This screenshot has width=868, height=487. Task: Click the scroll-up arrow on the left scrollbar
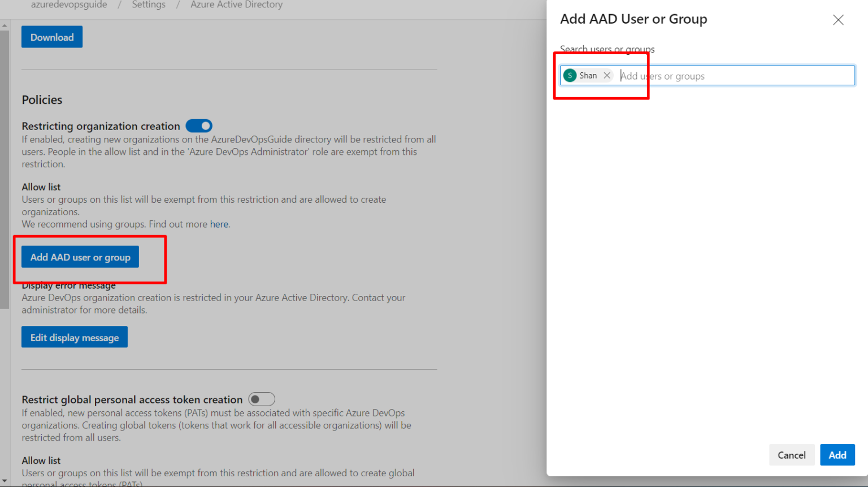[x=5, y=24]
